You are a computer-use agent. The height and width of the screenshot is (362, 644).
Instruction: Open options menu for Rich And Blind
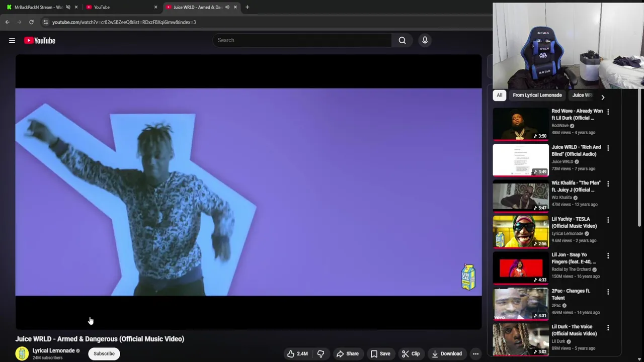608,148
